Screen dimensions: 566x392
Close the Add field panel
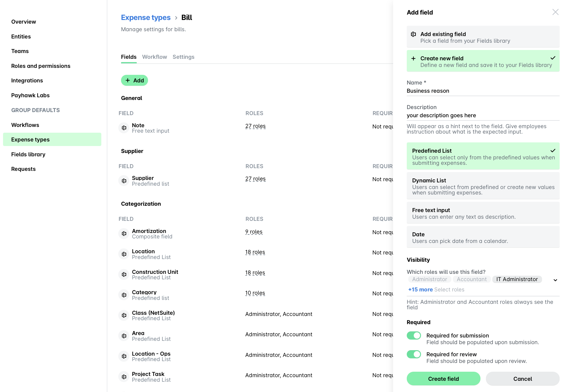point(555,12)
